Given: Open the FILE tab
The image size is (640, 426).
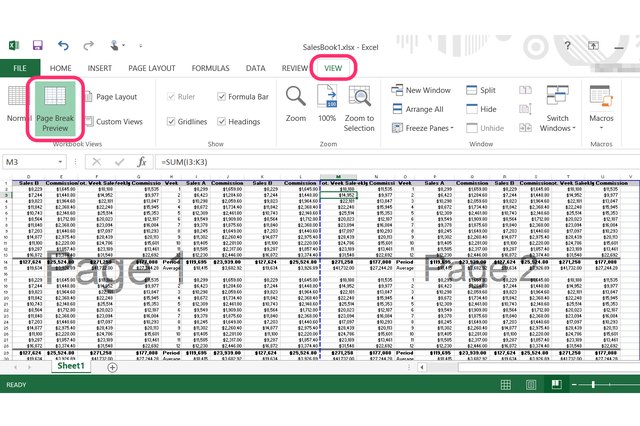Looking at the screenshot, I should (x=20, y=68).
